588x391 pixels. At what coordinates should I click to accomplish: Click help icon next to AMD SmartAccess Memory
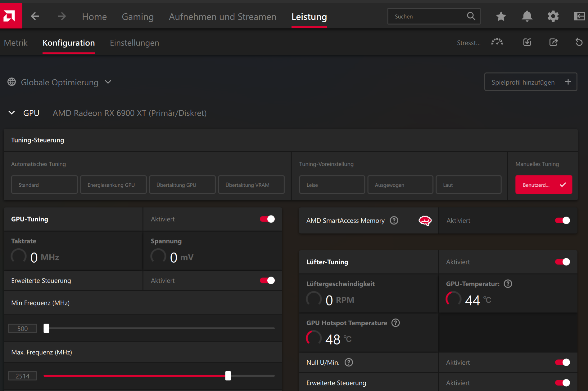pyautogui.click(x=394, y=220)
